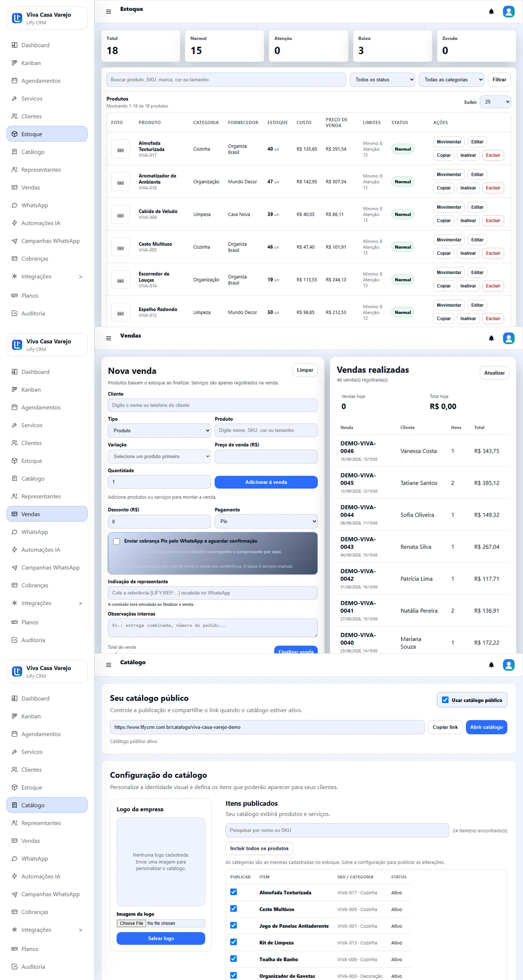The image size is (523, 980).
Task: Uncheck publish for Almofada Texturizada
Action: tap(234, 892)
